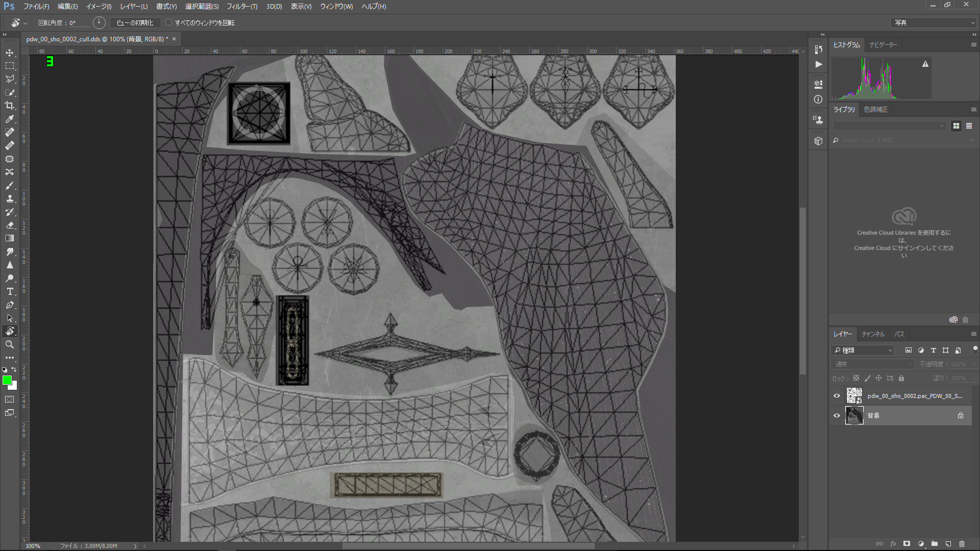Screen dimensions: 980x551
Task: Select the Clone Stamp tool
Action: 10,198
